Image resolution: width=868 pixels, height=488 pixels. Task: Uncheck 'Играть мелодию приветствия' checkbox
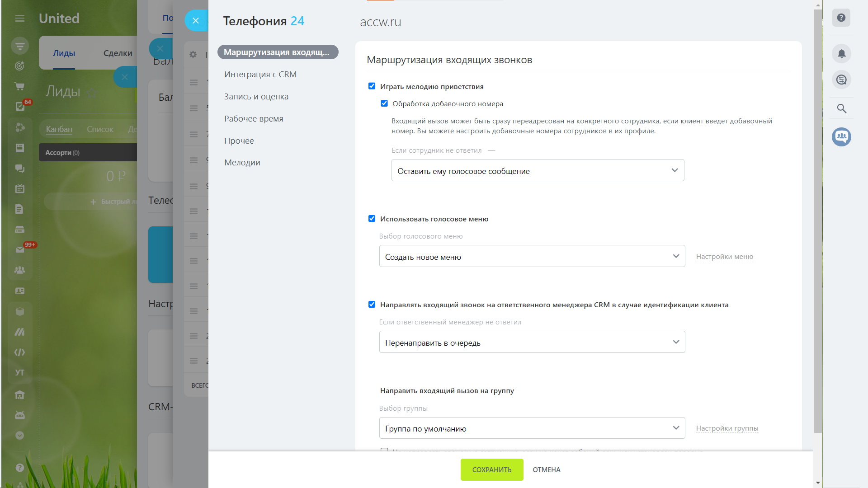coord(372,86)
